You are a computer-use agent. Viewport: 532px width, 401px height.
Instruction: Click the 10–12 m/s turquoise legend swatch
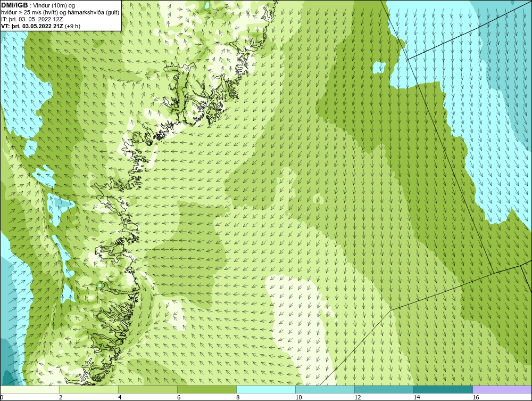[325, 389]
